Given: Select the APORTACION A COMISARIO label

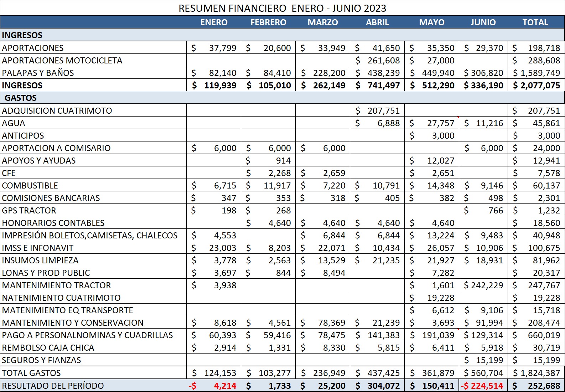Looking at the screenshot, I should click(56, 148).
